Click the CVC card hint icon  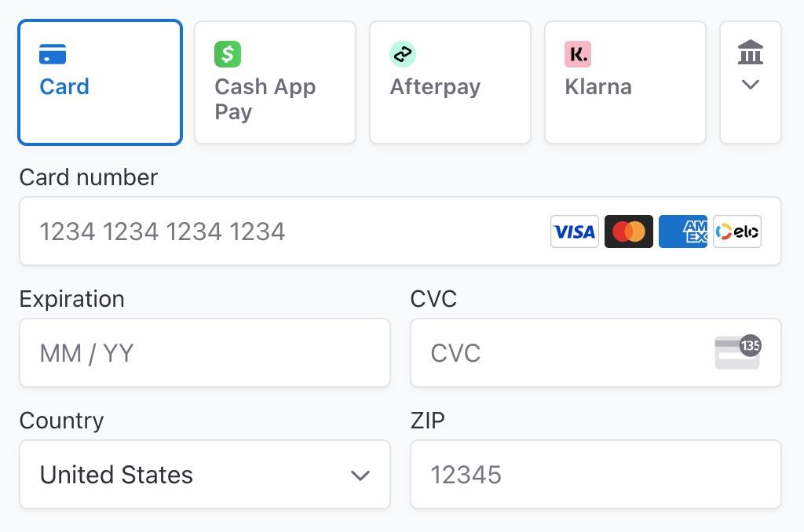(x=738, y=352)
